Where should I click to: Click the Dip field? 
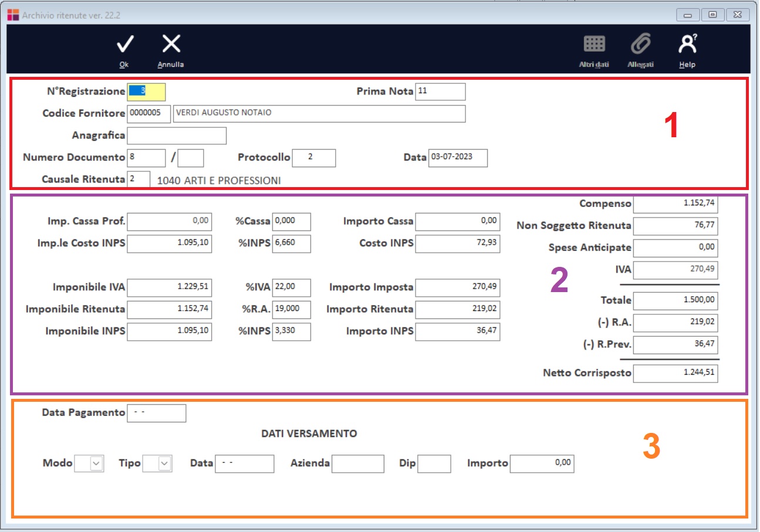coord(434,463)
